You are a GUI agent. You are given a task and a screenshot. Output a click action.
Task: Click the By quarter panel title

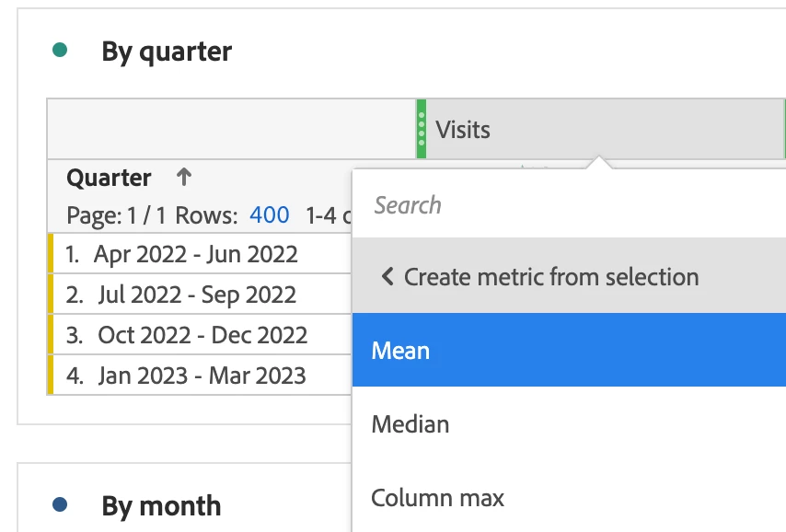(167, 52)
